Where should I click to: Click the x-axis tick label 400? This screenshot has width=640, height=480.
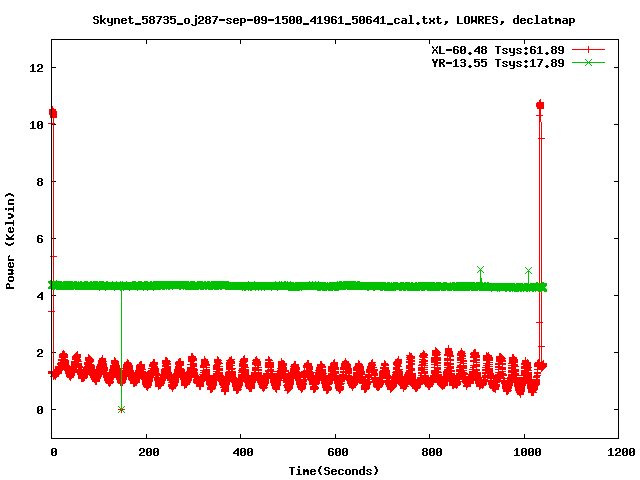coord(243,452)
